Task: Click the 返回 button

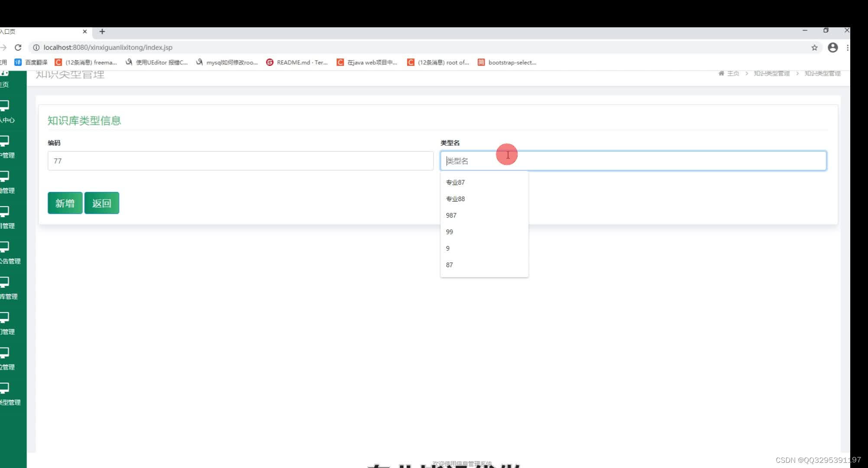Action: (102, 203)
